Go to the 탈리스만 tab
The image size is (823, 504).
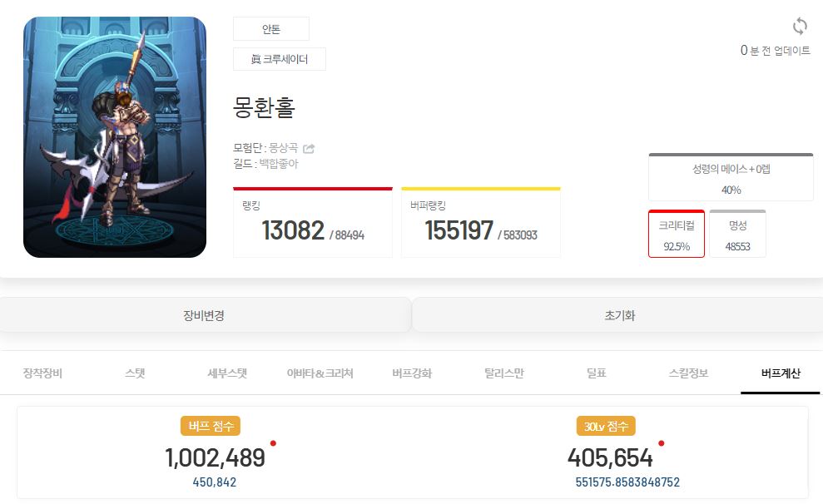[x=504, y=373]
